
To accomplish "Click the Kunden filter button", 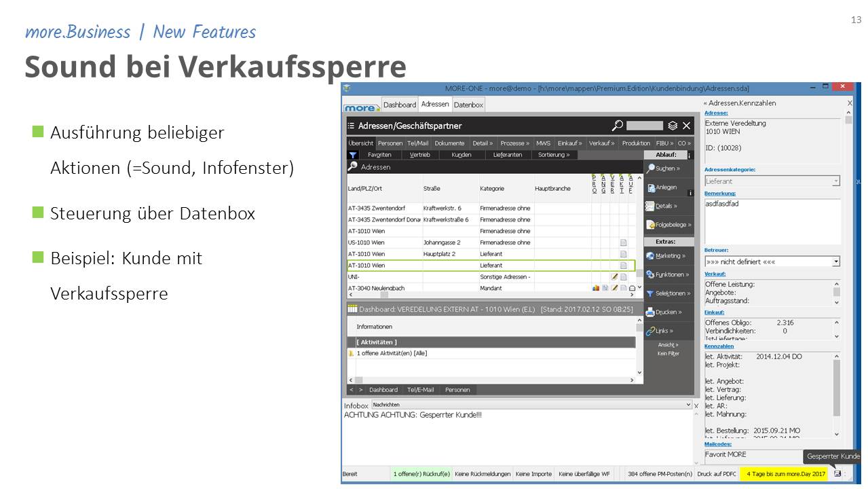I will pyautogui.click(x=461, y=155).
